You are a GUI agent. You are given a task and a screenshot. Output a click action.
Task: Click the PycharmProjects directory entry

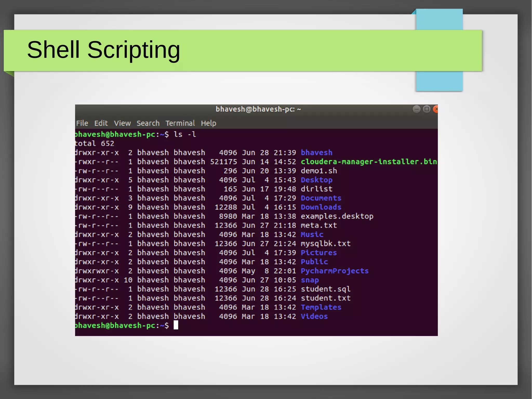pyautogui.click(x=334, y=271)
